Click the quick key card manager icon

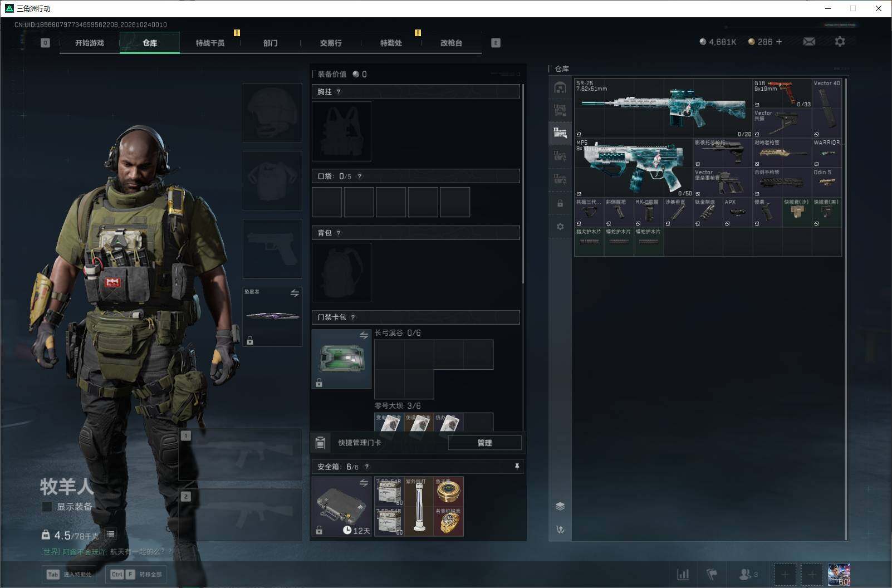click(x=320, y=443)
